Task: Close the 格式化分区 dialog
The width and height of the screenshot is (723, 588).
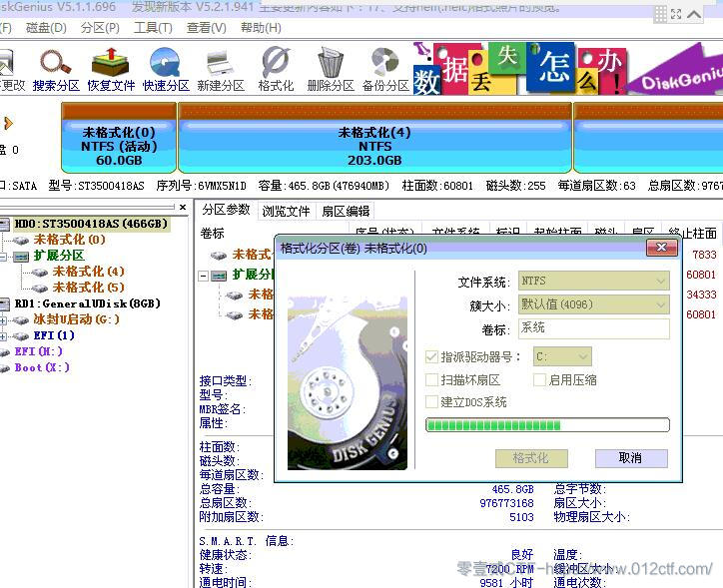Action: tap(662, 248)
